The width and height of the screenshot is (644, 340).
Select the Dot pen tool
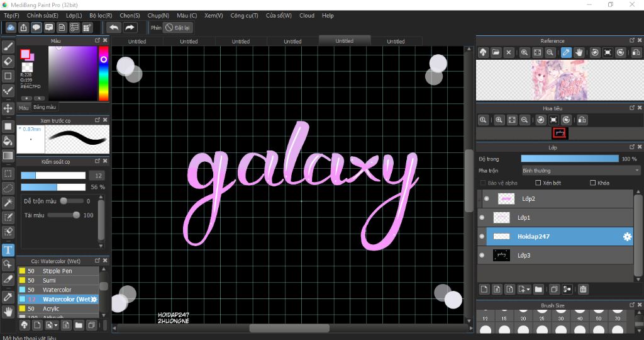click(8, 91)
